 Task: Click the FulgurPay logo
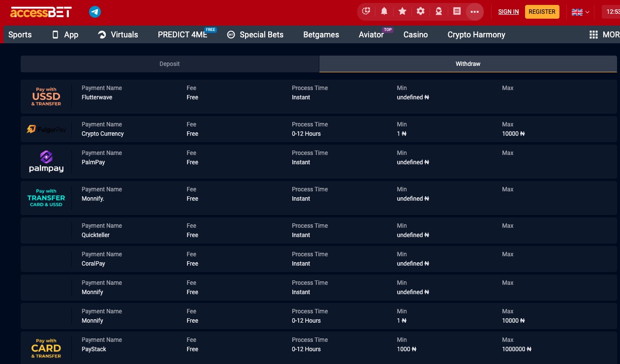[x=46, y=129]
